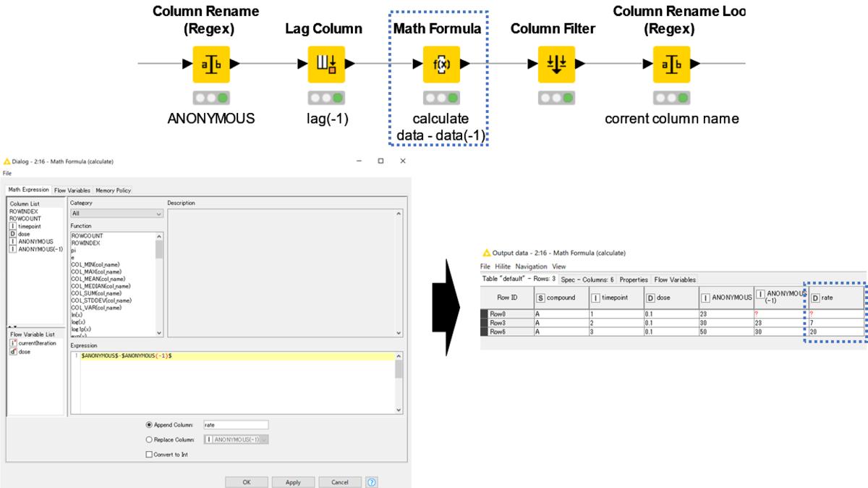The image size is (868, 488).
Task: Click the D type icon in dose column header
Action: pyautogui.click(x=650, y=298)
